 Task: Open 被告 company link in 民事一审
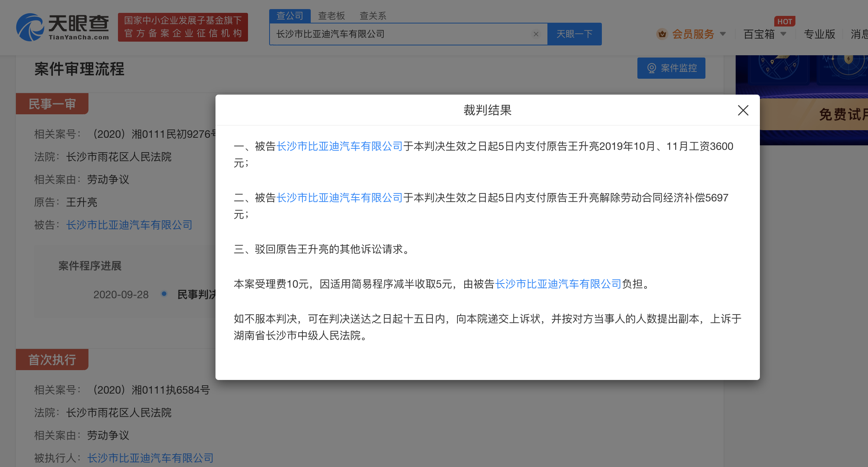(x=129, y=225)
